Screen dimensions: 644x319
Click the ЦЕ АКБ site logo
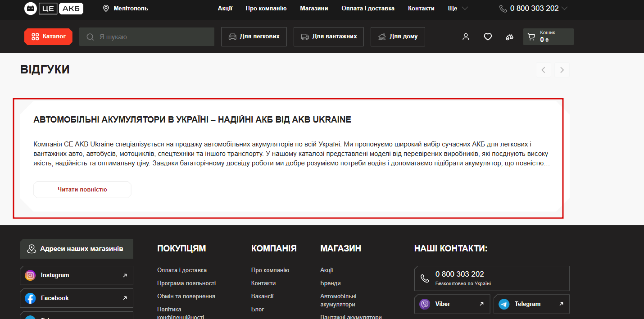(54, 8)
